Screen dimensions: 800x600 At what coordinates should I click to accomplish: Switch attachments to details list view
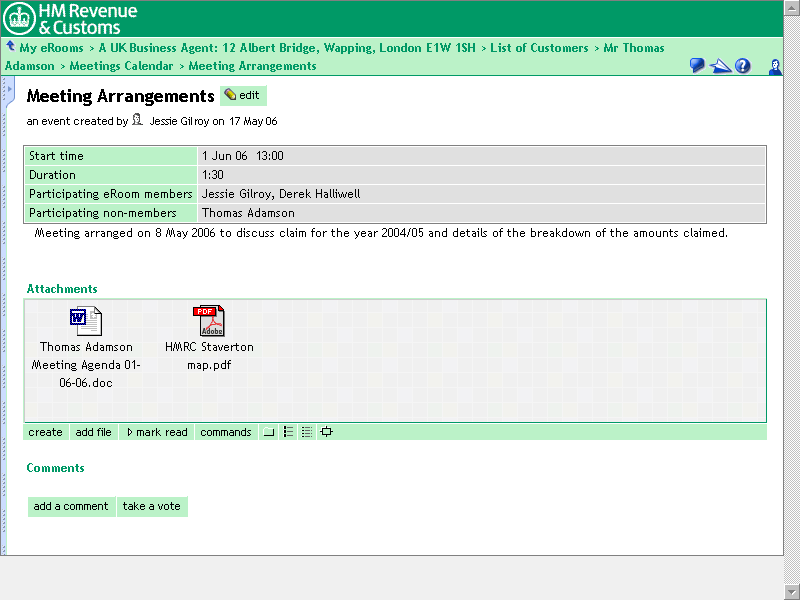pyautogui.click(x=307, y=432)
